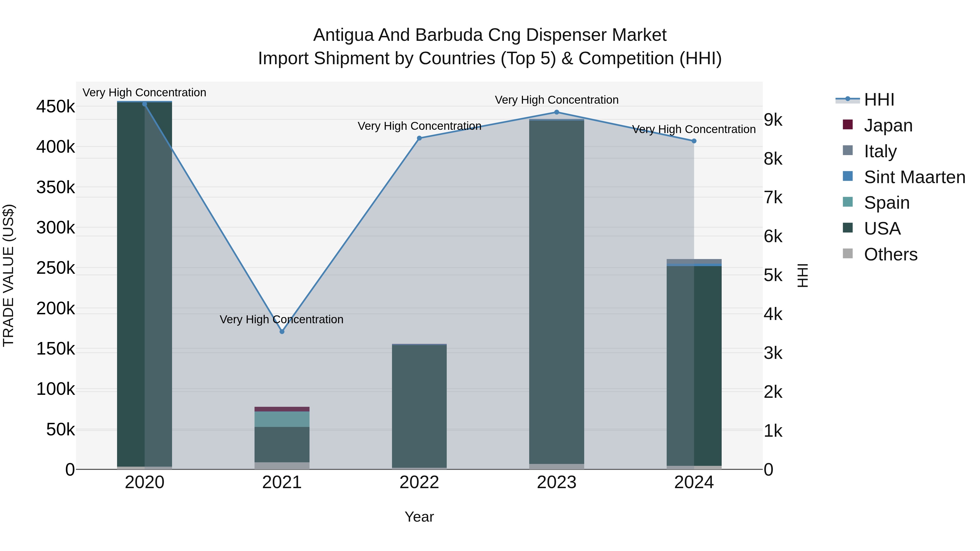Viewport: 980px width, 551px height.
Task: Click the Year axis title
Action: pyautogui.click(x=419, y=517)
